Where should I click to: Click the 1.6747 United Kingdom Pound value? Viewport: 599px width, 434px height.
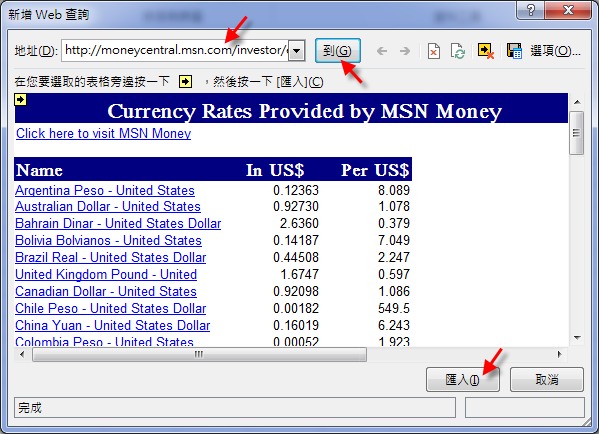[x=299, y=274]
